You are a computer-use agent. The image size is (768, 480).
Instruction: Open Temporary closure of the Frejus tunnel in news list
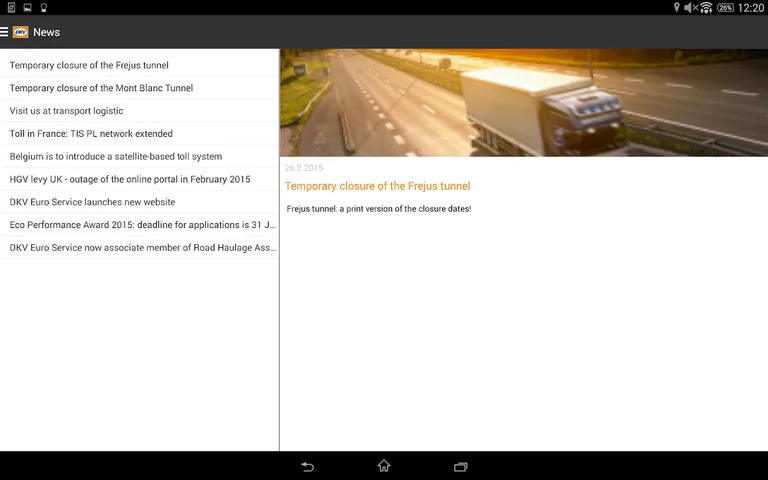point(140,65)
